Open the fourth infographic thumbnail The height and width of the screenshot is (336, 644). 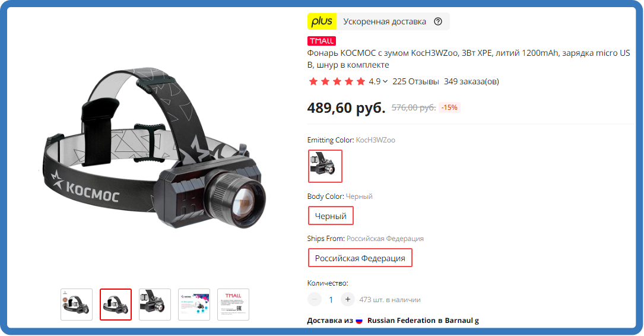tap(194, 305)
